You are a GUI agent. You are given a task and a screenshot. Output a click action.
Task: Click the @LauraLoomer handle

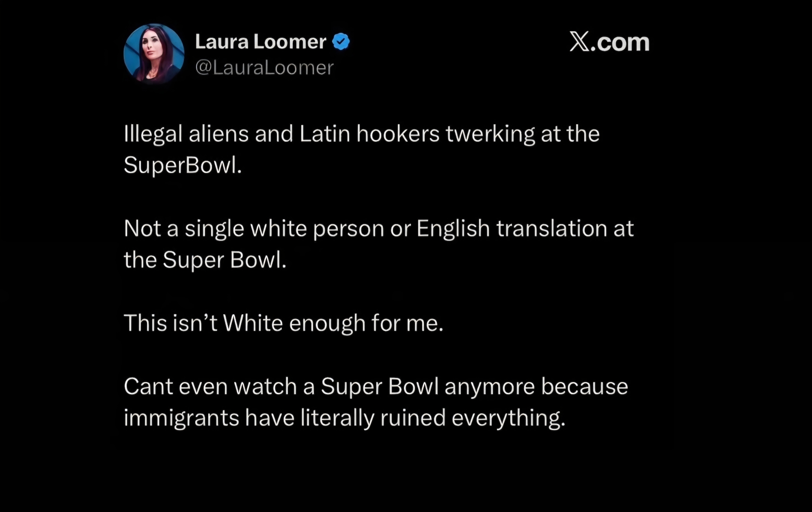click(x=264, y=68)
